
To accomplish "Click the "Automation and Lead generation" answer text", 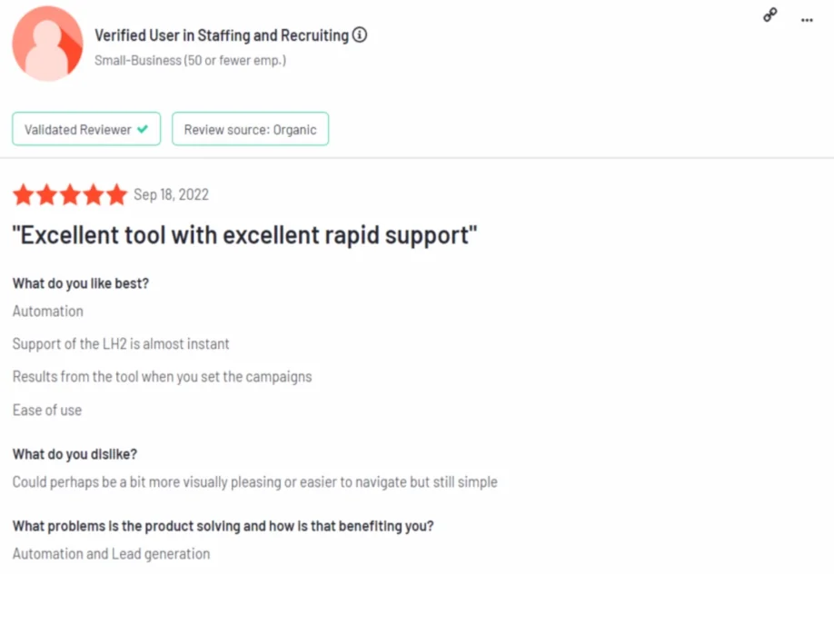I will (111, 554).
